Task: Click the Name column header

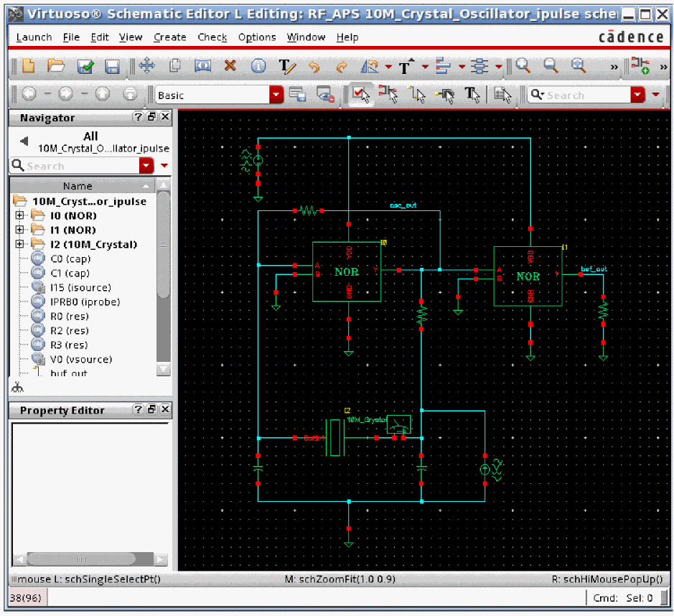Action: tap(78, 185)
